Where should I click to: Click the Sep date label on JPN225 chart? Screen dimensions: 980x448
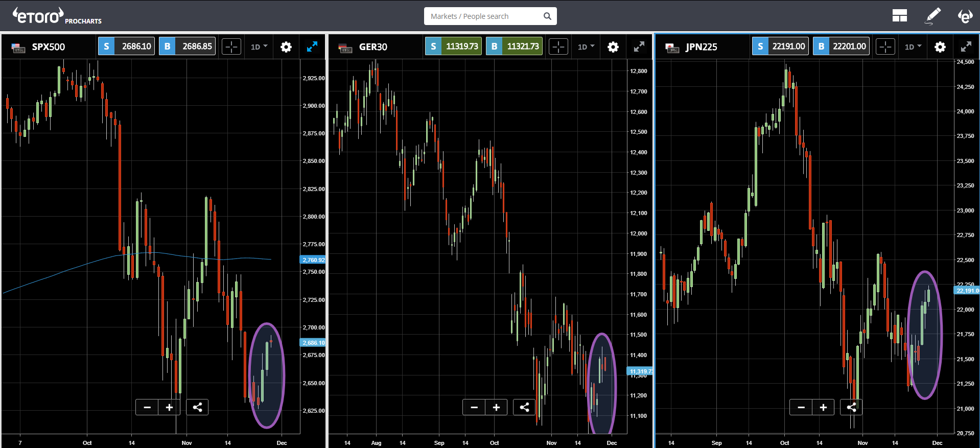[716, 443]
